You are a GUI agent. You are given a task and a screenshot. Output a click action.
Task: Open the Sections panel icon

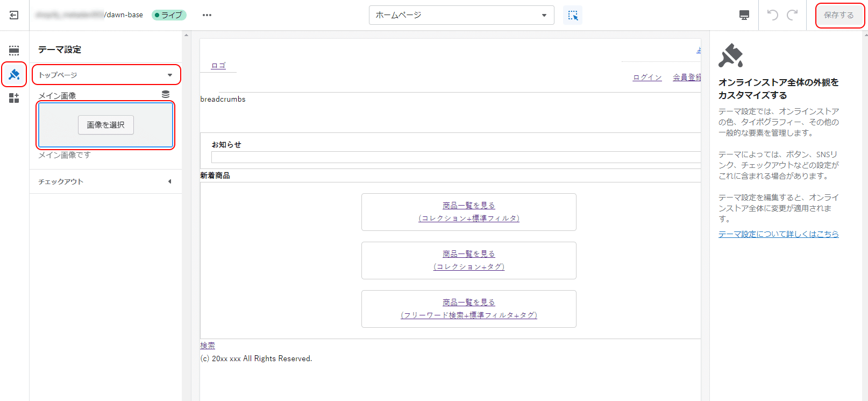14,51
